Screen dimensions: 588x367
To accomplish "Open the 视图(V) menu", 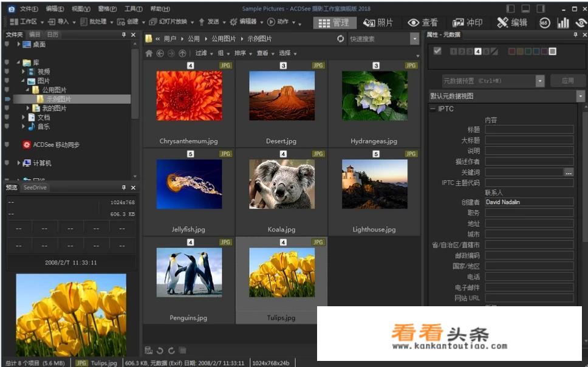I will (81, 9).
